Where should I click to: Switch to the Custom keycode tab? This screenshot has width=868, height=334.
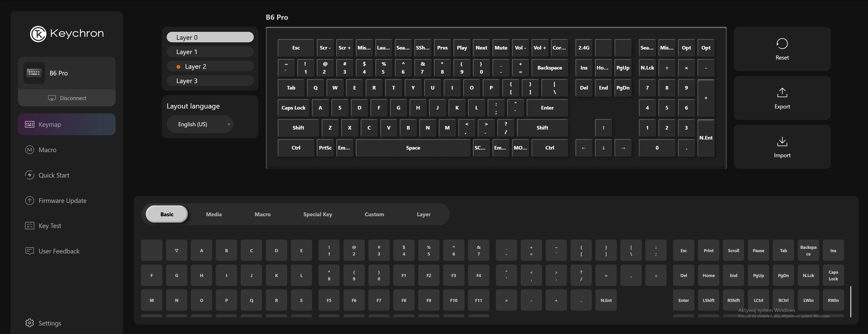[x=374, y=214]
